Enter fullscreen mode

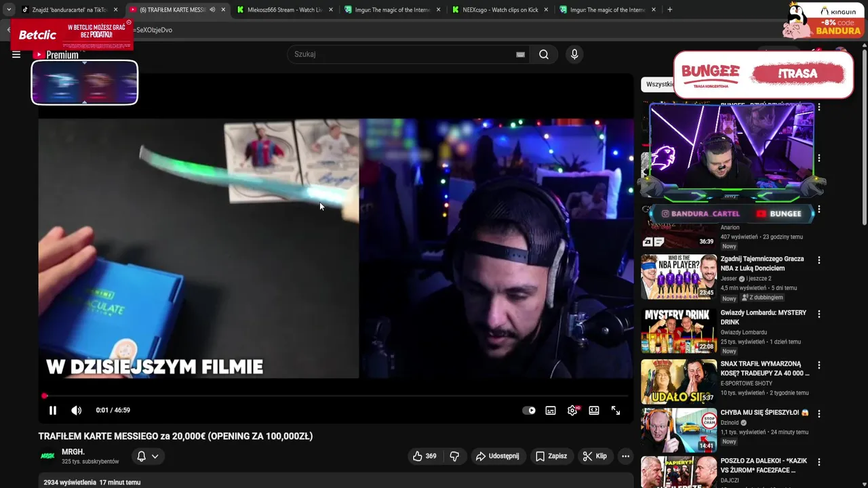click(616, 410)
